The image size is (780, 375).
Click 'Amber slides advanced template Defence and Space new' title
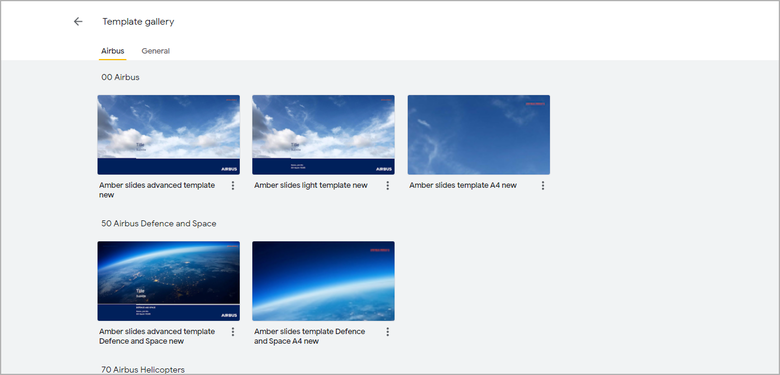157,336
